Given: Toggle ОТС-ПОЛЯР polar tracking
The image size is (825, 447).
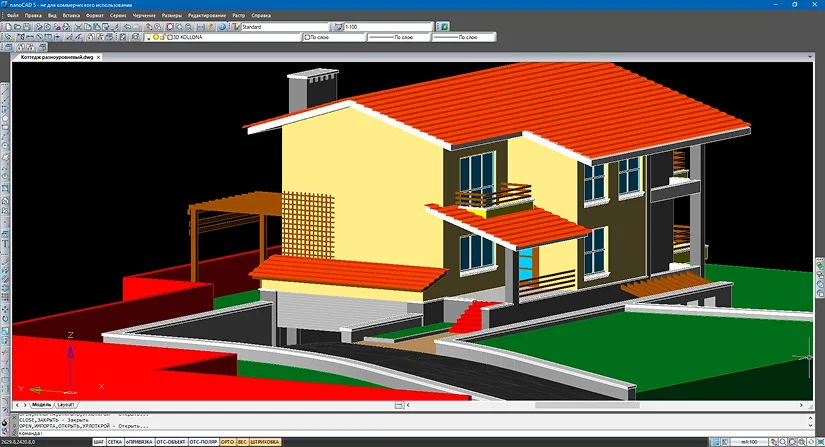Looking at the screenshot, I should tap(203, 441).
